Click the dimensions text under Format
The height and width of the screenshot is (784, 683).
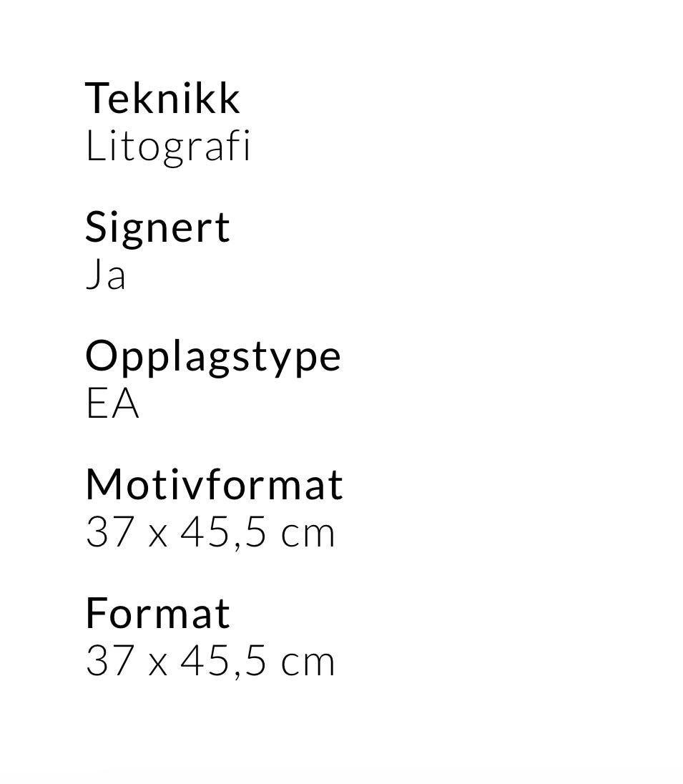[210, 661]
